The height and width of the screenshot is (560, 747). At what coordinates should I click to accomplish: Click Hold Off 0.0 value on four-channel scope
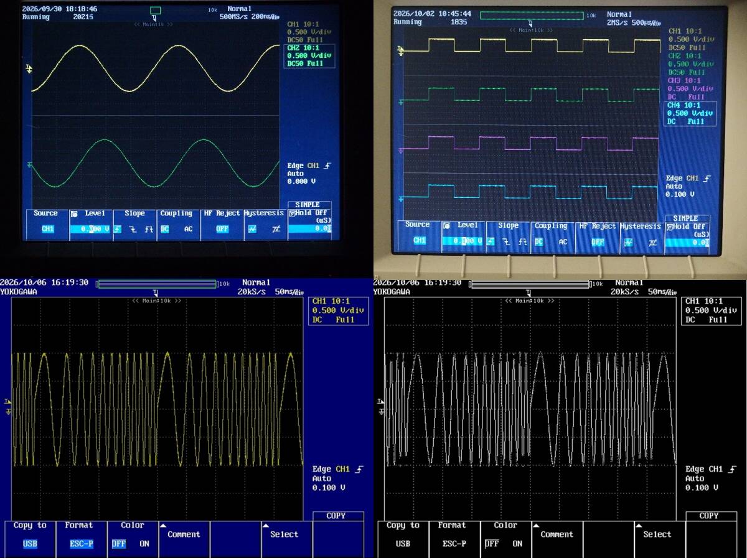[687, 242]
